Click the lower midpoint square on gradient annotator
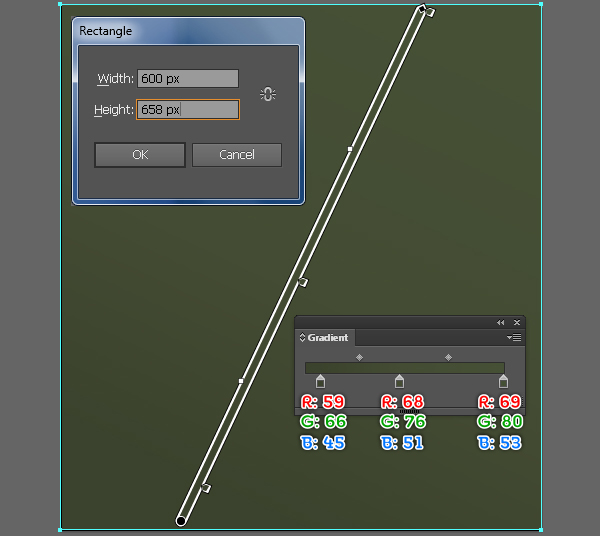Screen dimensions: 600x536 click(x=241, y=381)
